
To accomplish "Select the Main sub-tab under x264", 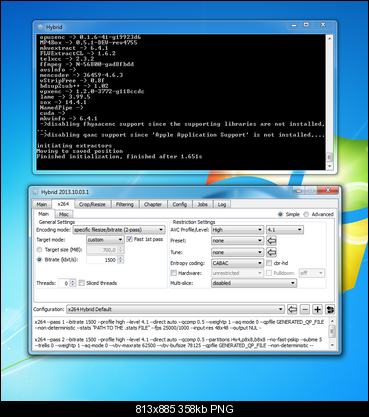I will 43,214.
